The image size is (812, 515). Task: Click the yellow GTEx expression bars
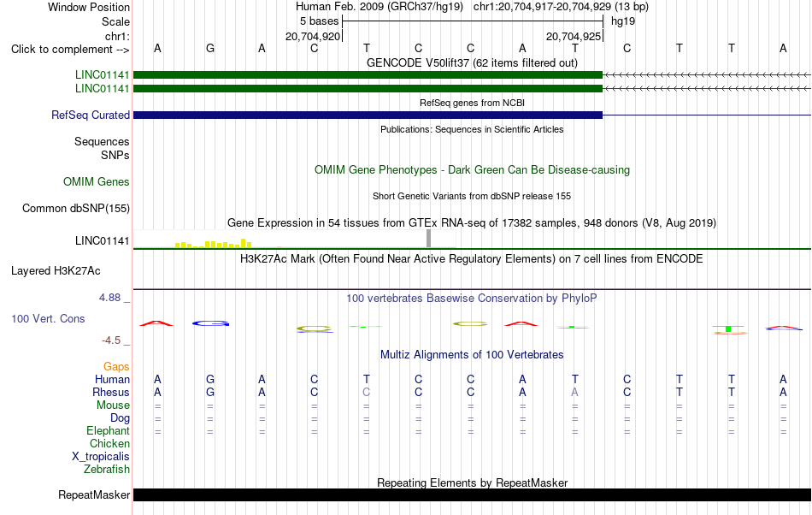click(214, 243)
